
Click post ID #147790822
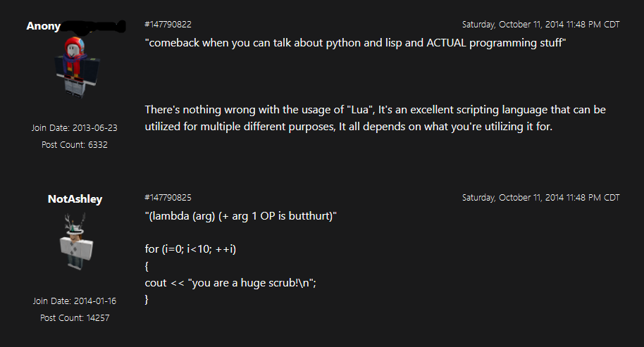(168, 24)
